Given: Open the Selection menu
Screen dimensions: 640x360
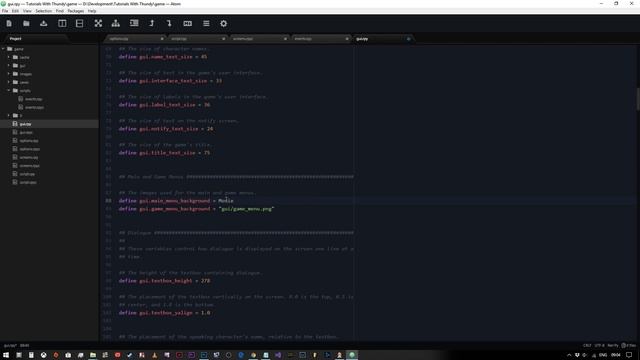Looking at the screenshot, I should click(43, 11).
